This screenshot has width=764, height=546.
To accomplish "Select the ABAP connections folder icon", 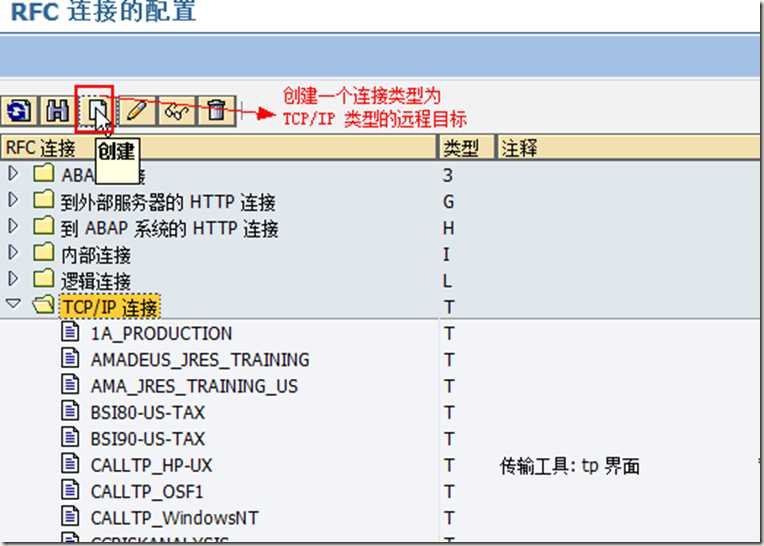I will tap(43, 173).
